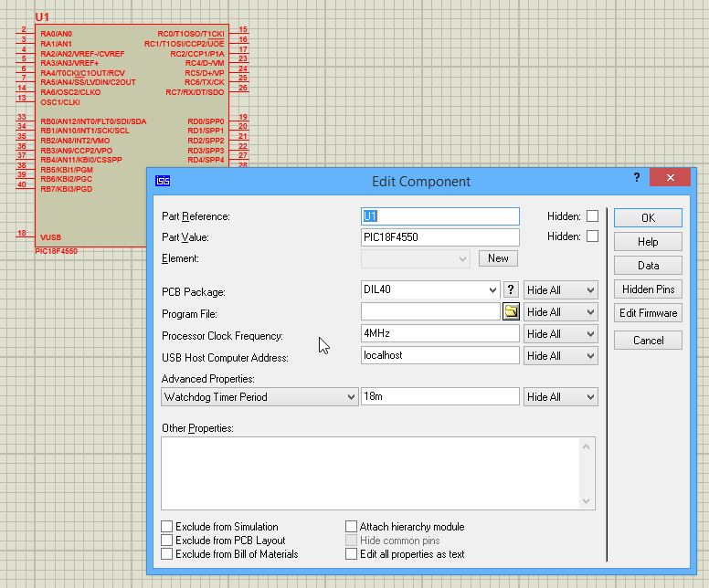Enable Exclude from Bill of Materials
Viewport: 709px width, 588px height.
167,554
